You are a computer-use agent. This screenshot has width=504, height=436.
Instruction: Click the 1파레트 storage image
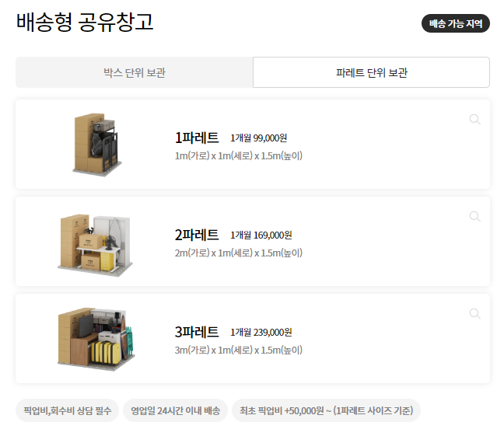[96, 145]
